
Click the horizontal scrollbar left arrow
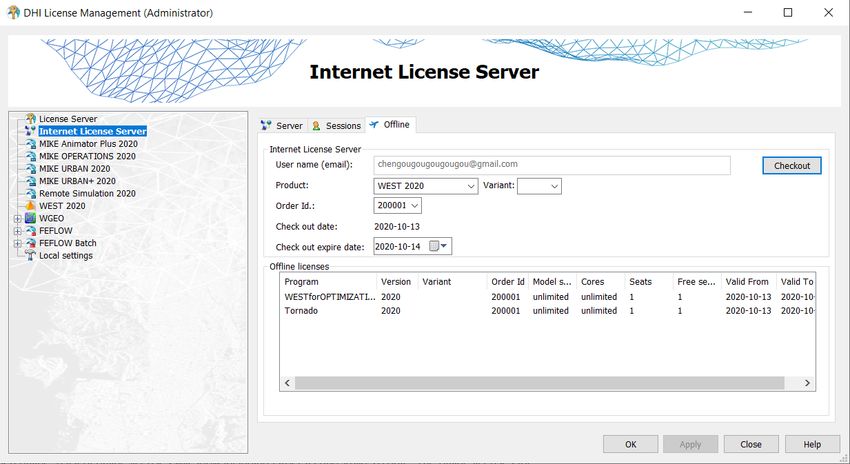tap(287, 383)
